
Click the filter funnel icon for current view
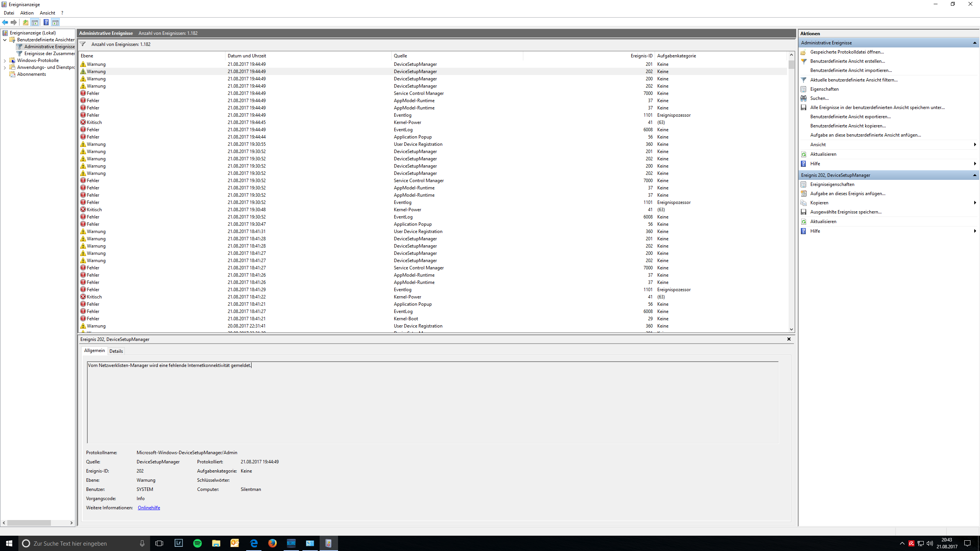[x=804, y=80]
